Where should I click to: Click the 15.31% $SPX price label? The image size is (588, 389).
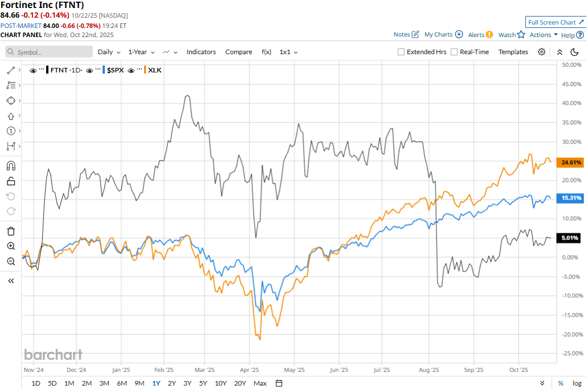571,198
